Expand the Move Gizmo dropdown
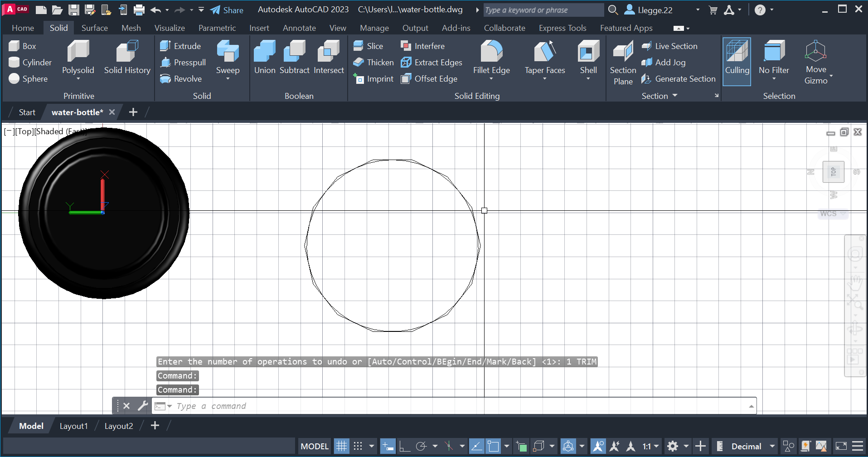 point(831,75)
